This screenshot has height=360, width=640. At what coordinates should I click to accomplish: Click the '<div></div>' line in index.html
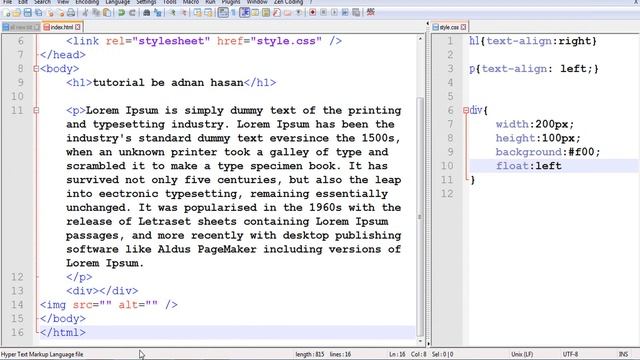102,291
